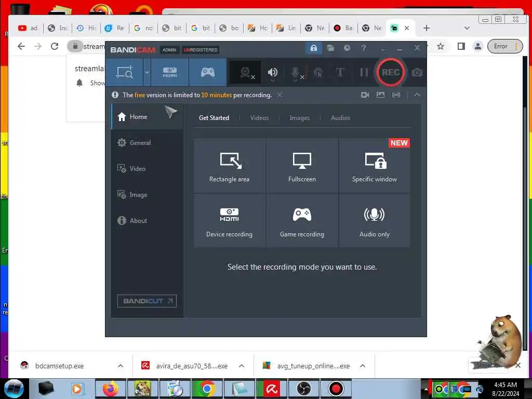This screenshot has height=399, width=532.
Task: Open speaker settings dropdown arrow below speaker icon
Action: click(x=272, y=81)
